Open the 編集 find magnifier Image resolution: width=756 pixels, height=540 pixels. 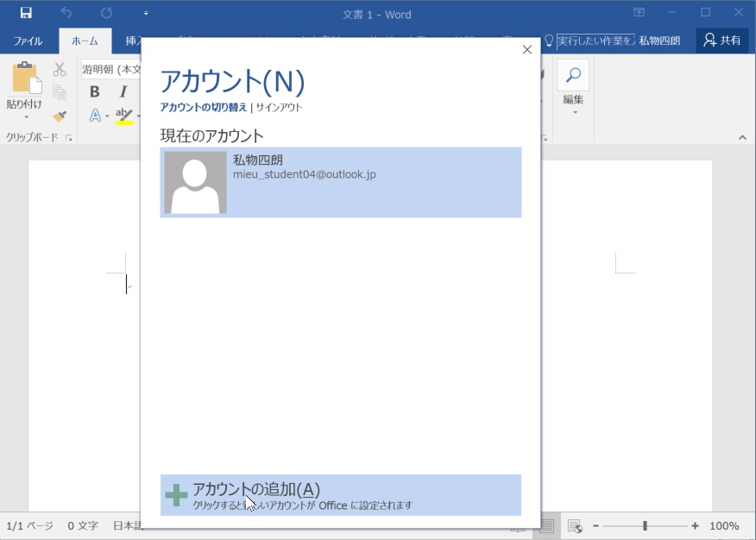[573, 75]
